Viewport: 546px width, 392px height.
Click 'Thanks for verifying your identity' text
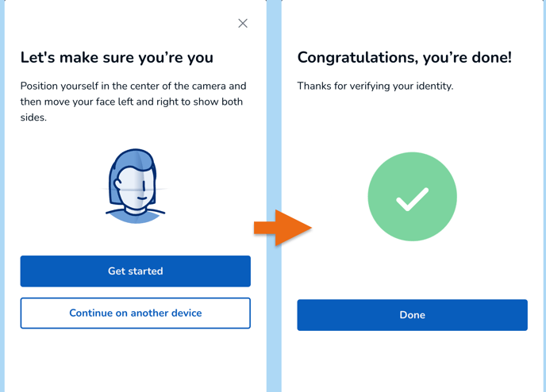[x=375, y=86]
